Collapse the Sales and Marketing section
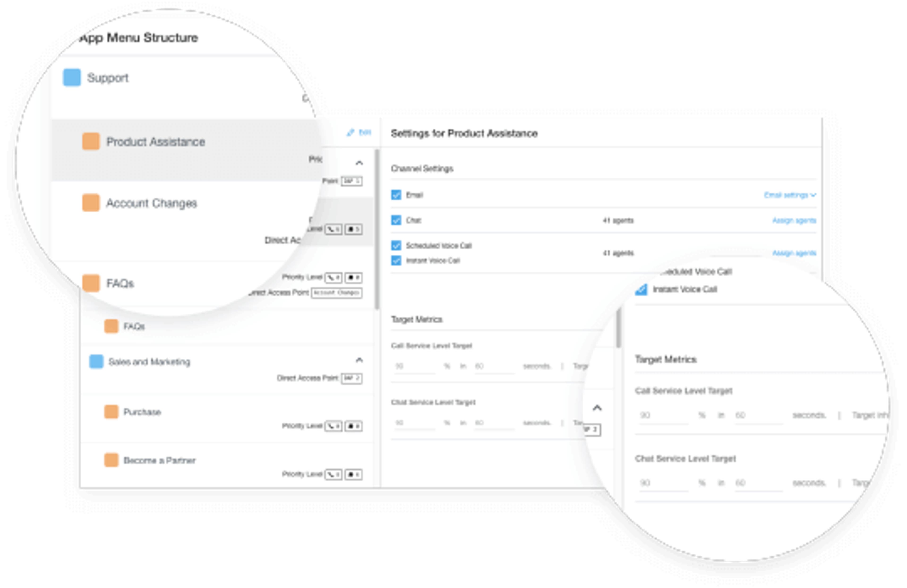This screenshot has width=907, height=588. click(359, 360)
